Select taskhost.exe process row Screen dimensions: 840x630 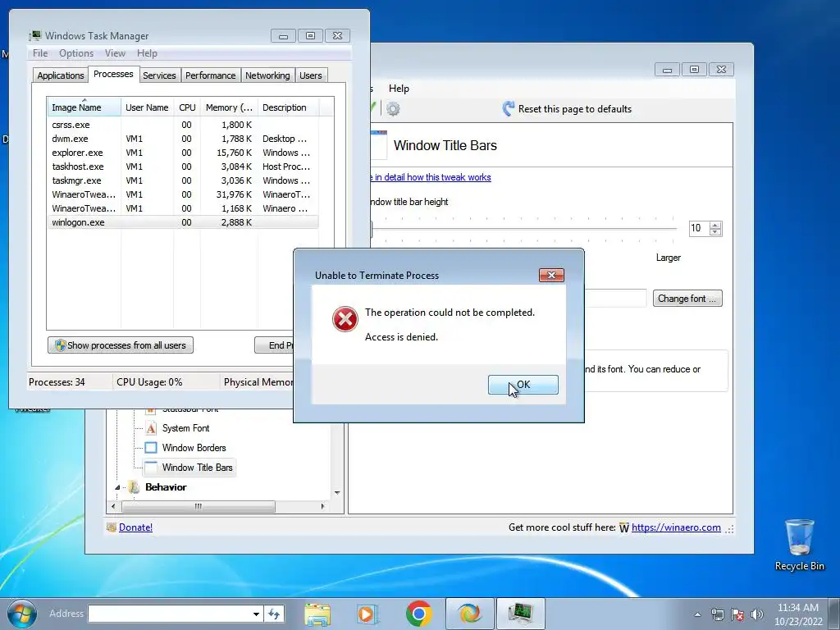(x=183, y=167)
